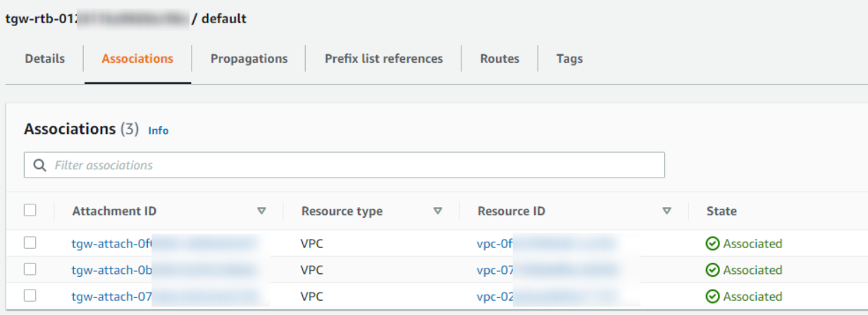Viewport: 868px width, 315px height.
Task: View the Tags tab
Action: (x=569, y=59)
